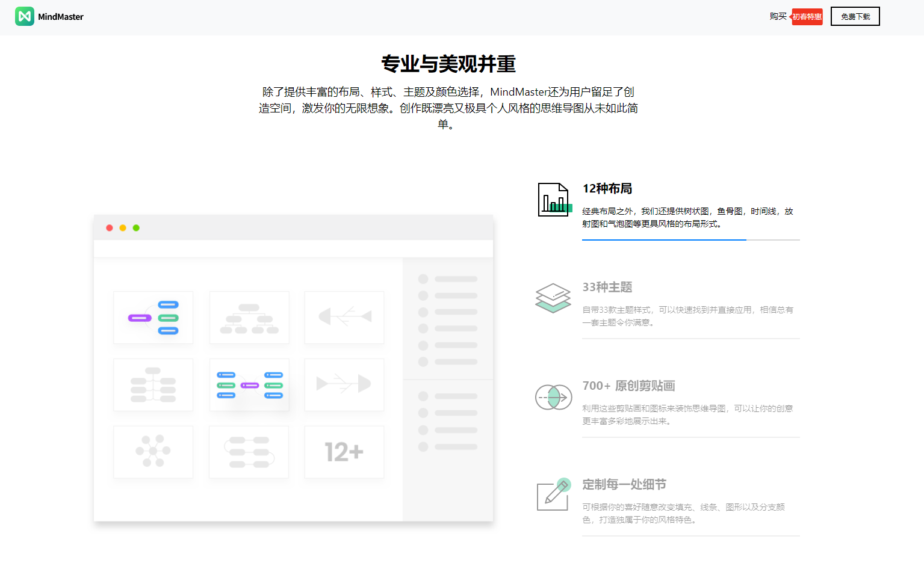Viewport: 924px width, 566px height.
Task: Click the 33种主题 stacked layers icon
Action: [x=553, y=298]
